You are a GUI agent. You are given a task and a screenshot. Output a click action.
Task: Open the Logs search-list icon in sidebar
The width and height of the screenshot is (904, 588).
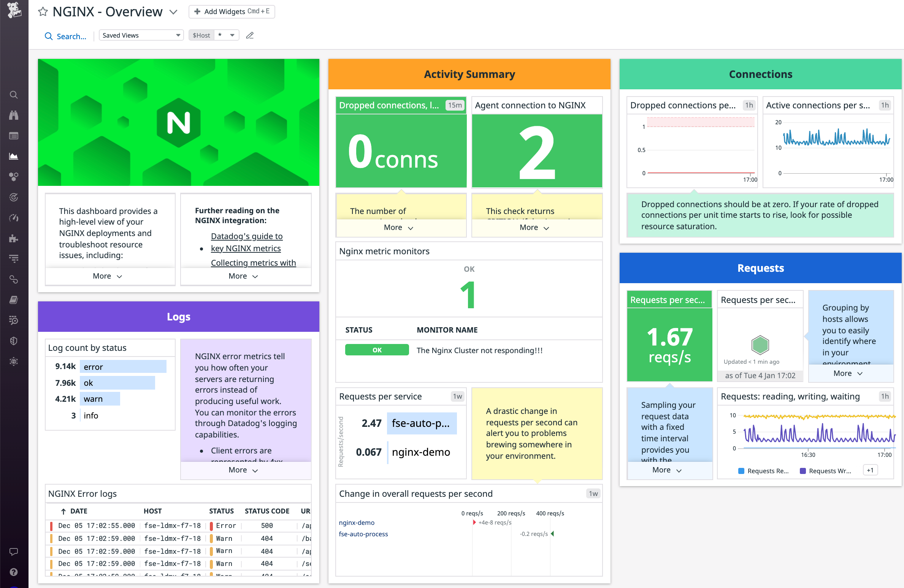click(x=14, y=320)
